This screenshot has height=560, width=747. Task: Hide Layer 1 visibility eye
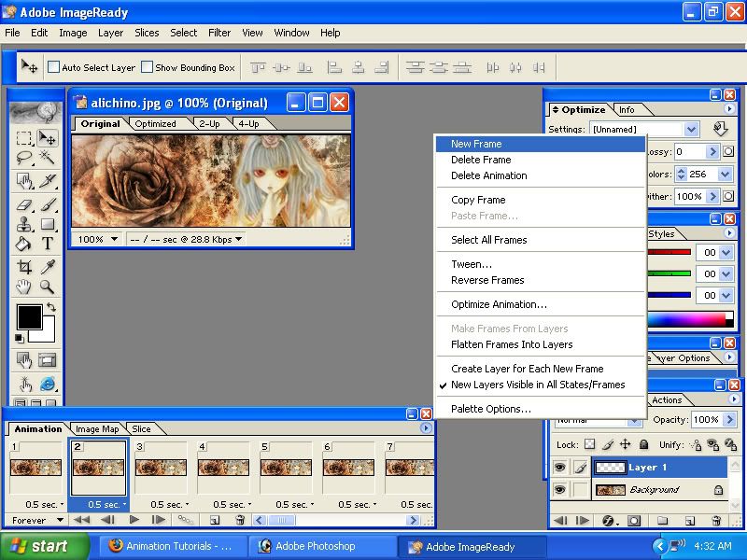point(559,468)
